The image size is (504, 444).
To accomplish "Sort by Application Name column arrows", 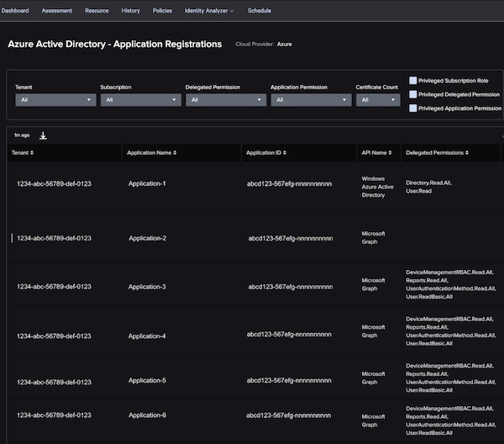I will pos(174,153).
